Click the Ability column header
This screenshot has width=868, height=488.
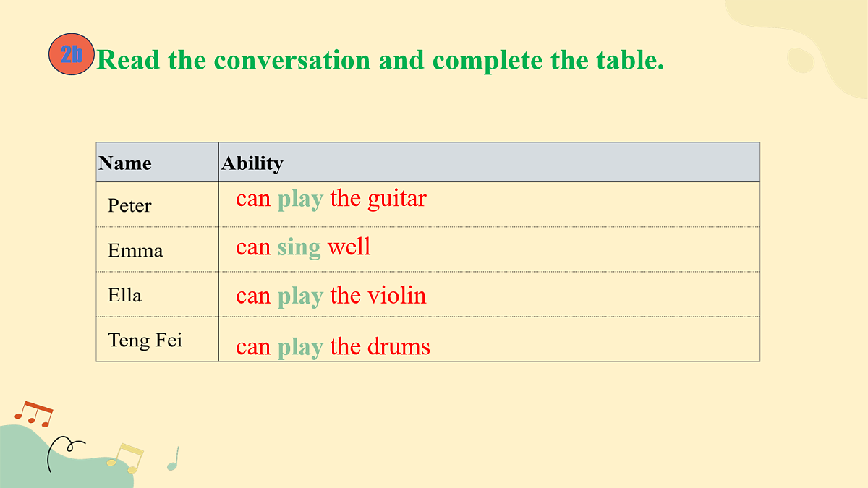coord(489,163)
